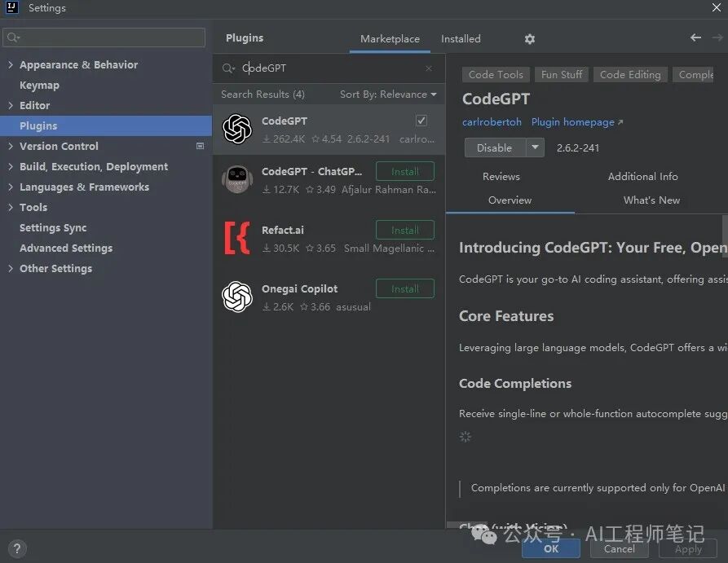The height and width of the screenshot is (563, 728).
Task: Open the What's New tab
Action: point(651,200)
